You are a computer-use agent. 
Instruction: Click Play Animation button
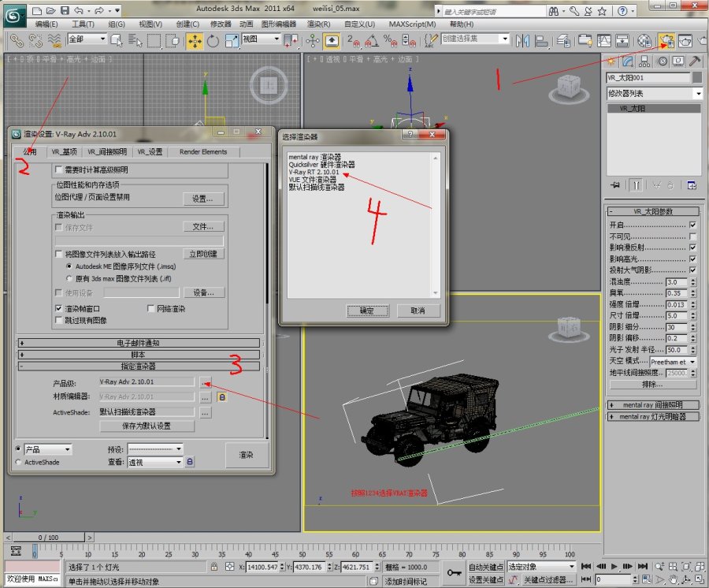(x=614, y=566)
